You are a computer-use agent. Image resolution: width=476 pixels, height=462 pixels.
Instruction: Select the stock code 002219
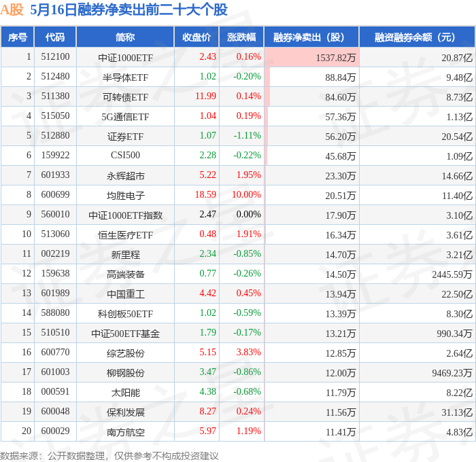(x=55, y=254)
